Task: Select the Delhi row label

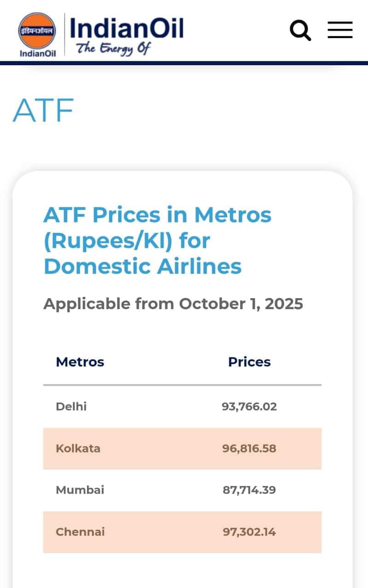Action: [71, 406]
